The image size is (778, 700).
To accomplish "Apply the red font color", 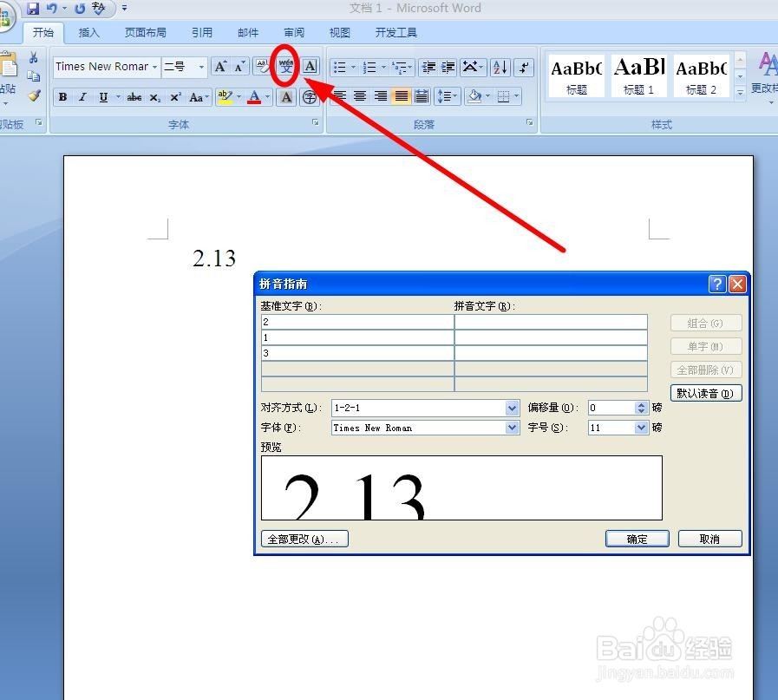I will 254,96.
